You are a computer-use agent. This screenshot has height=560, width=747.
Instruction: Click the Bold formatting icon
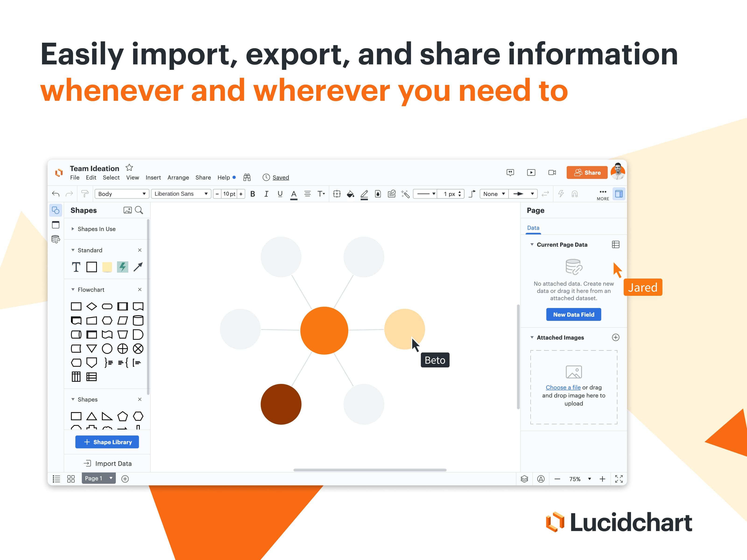coord(253,195)
